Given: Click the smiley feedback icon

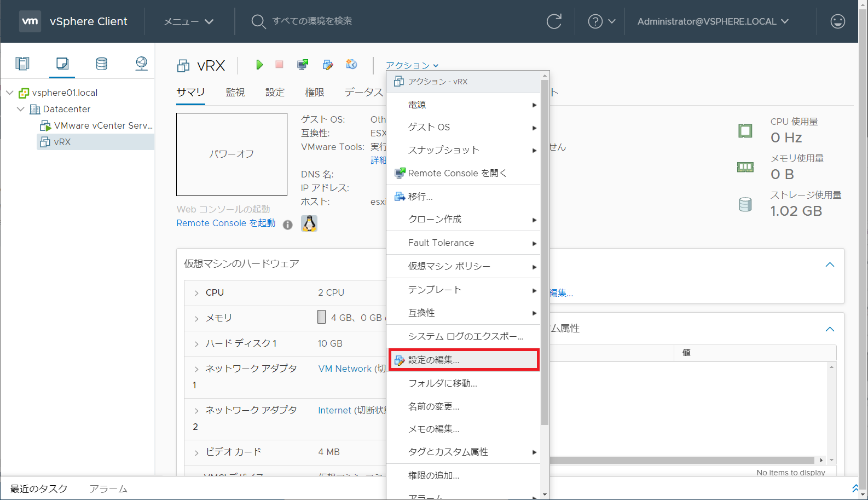Looking at the screenshot, I should tap(837, 21).
